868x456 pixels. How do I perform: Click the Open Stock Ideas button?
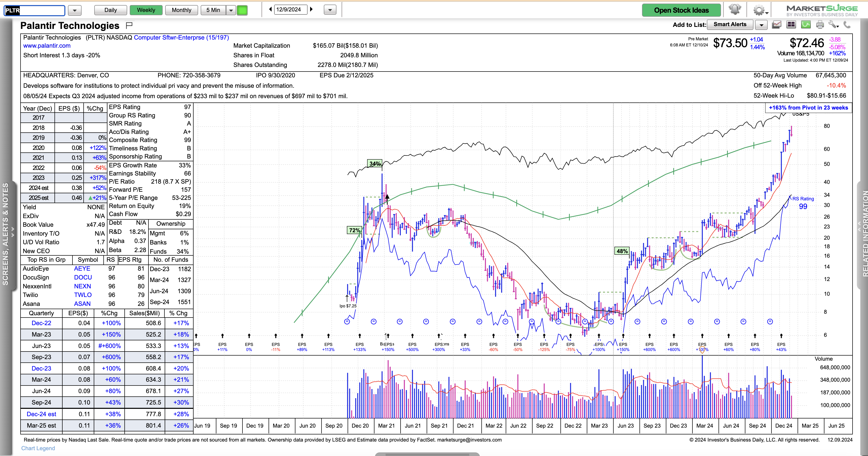[681, 10]
